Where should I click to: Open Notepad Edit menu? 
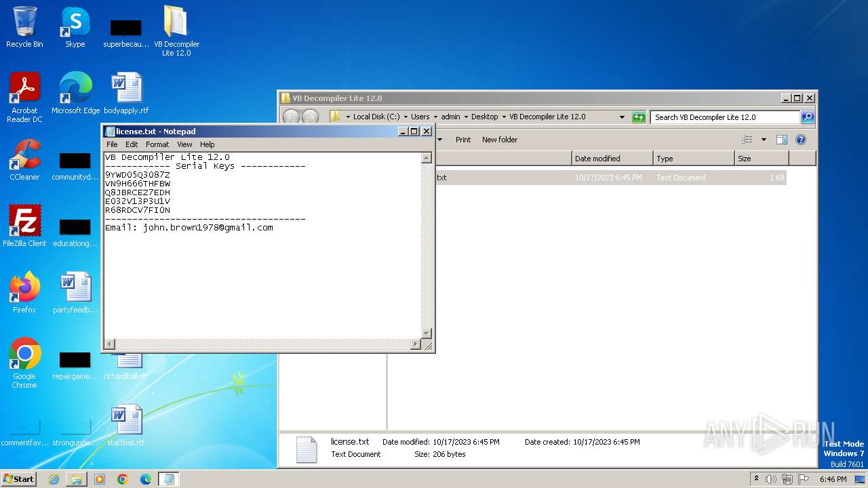click(132, 144)
